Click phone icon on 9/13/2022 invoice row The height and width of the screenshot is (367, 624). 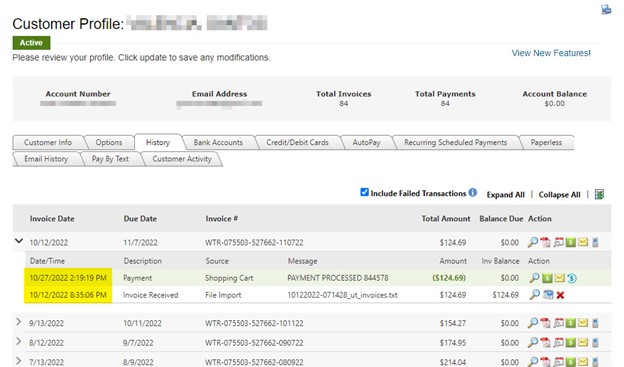pyautogui.click(x=595, y=323)
